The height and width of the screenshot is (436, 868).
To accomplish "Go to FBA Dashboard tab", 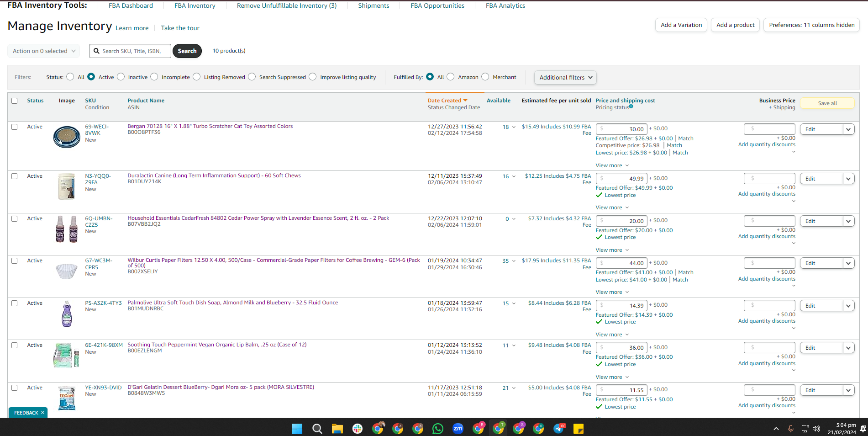I will tap(131, 5).
